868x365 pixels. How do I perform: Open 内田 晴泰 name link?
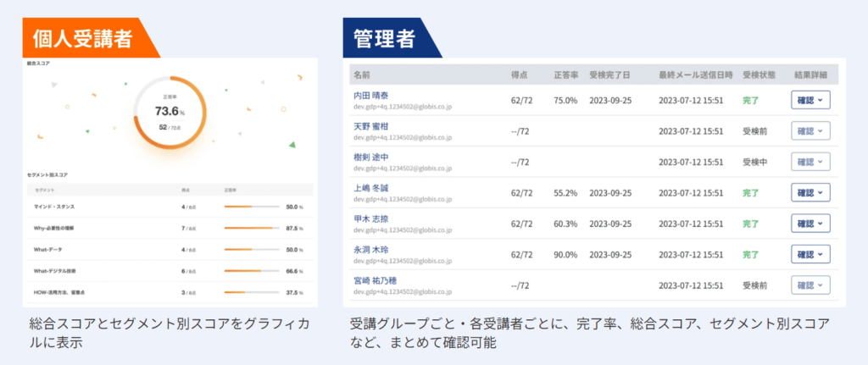tap(372, 96)
